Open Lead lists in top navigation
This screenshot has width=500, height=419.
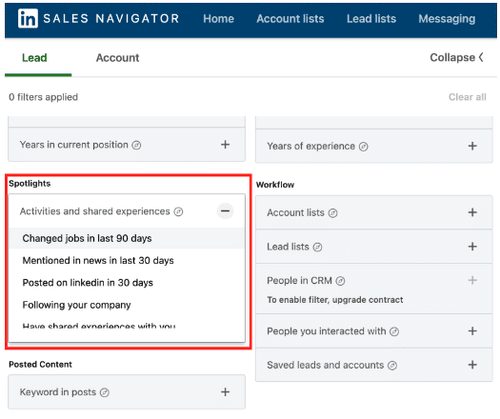point(371,19)
